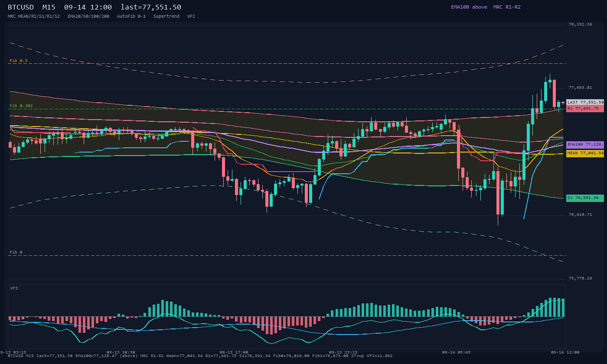Viewport: 607px width, 364px height.
Task: Click the AutoFib 0-1 indicator legend
Action: 131,16
